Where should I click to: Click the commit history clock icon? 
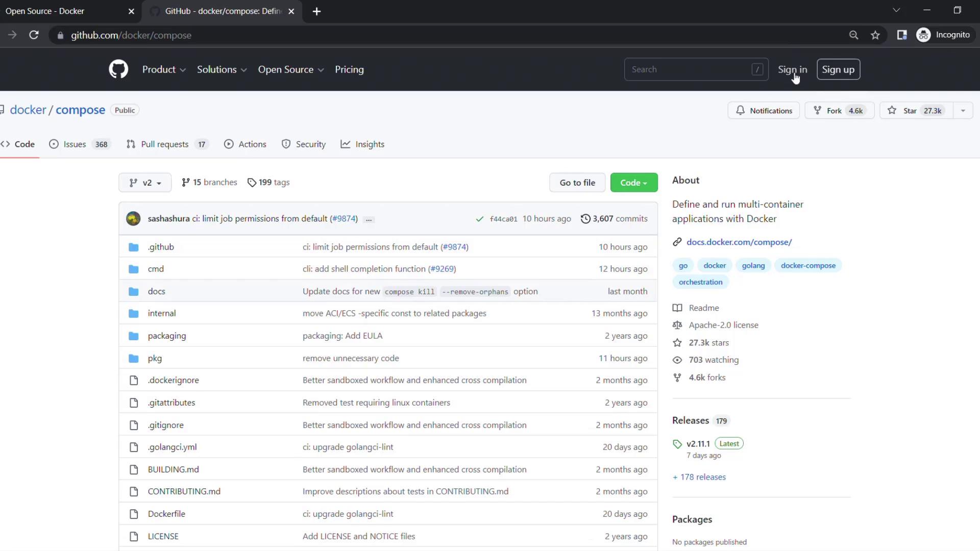pyautogui.click(x=585, y=219)
